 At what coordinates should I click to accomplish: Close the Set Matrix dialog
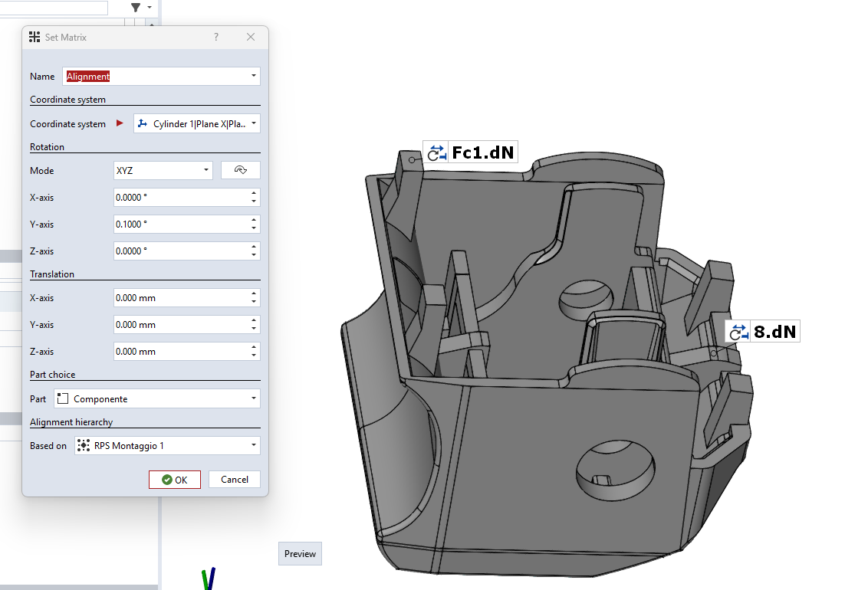[x=251, y=37]
